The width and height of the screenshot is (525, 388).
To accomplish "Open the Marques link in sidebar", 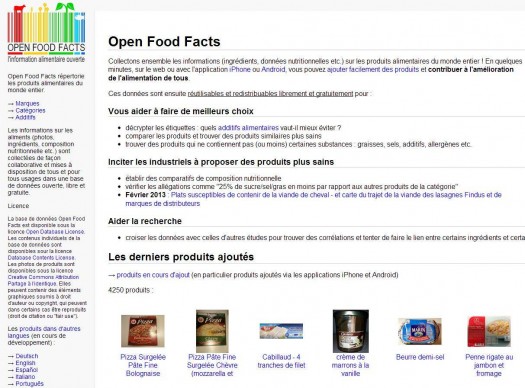I will 27,103.
